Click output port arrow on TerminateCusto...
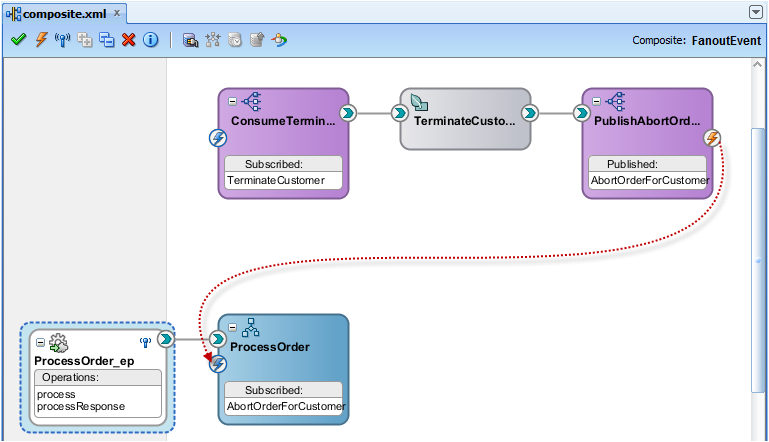The width and height of the screenshot is (769, 442). pyautogui.click(x=530, y=113)
